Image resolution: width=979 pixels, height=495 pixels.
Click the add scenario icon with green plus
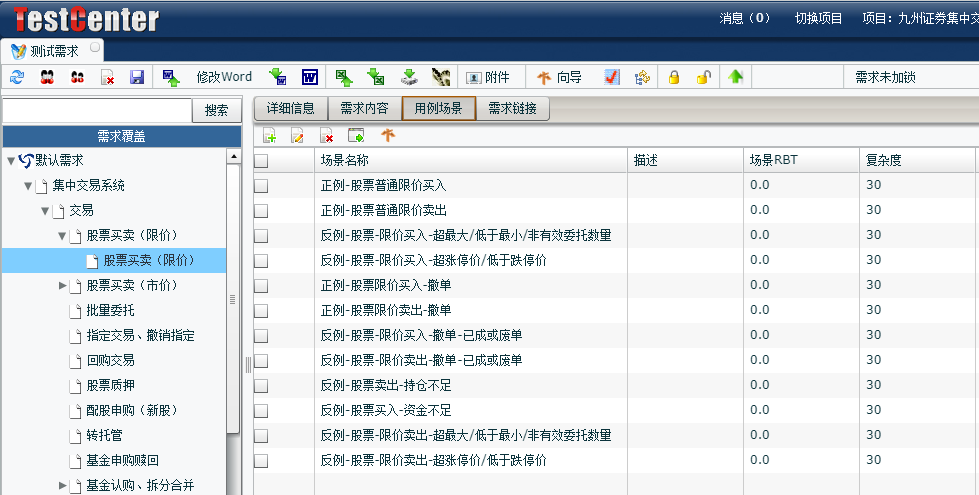pos(269,136)
